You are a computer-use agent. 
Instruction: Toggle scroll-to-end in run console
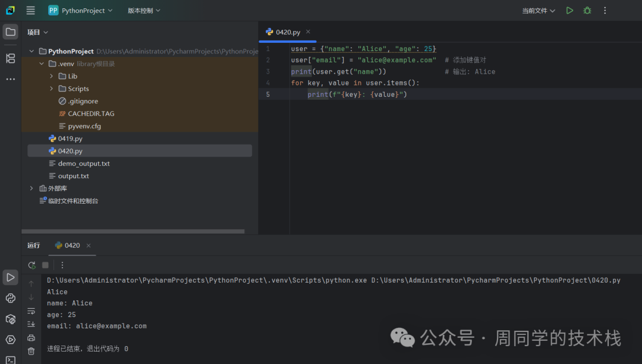(31, 324)
